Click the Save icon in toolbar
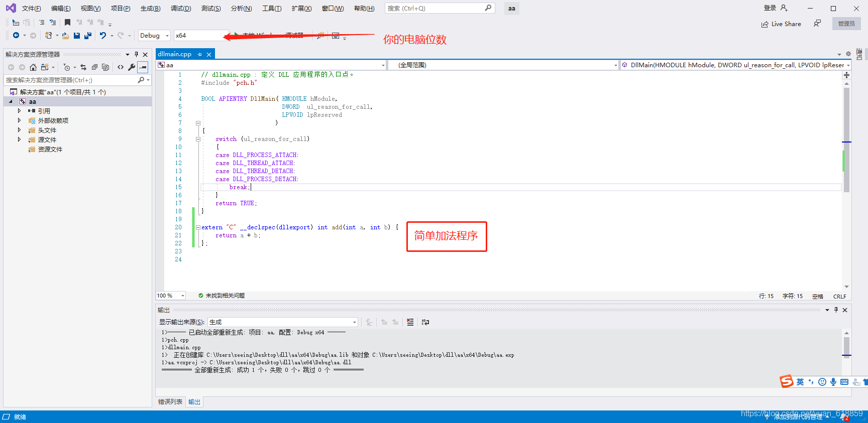 click(77, 36)
